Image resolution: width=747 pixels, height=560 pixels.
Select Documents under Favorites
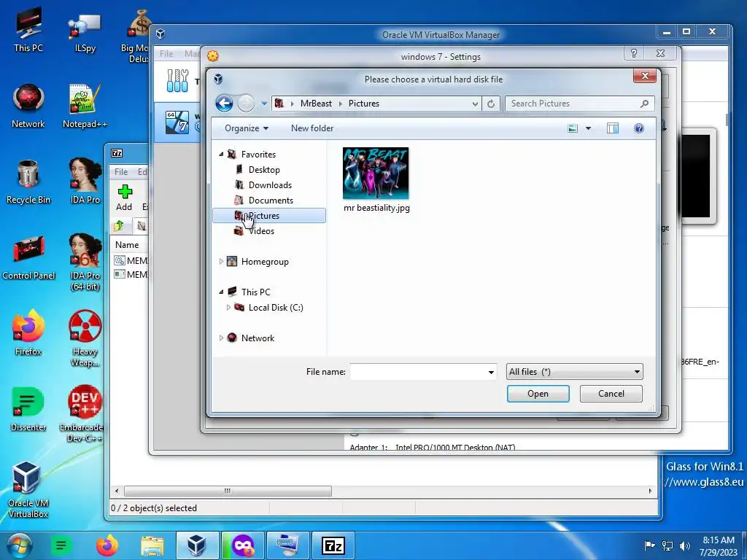271,200
